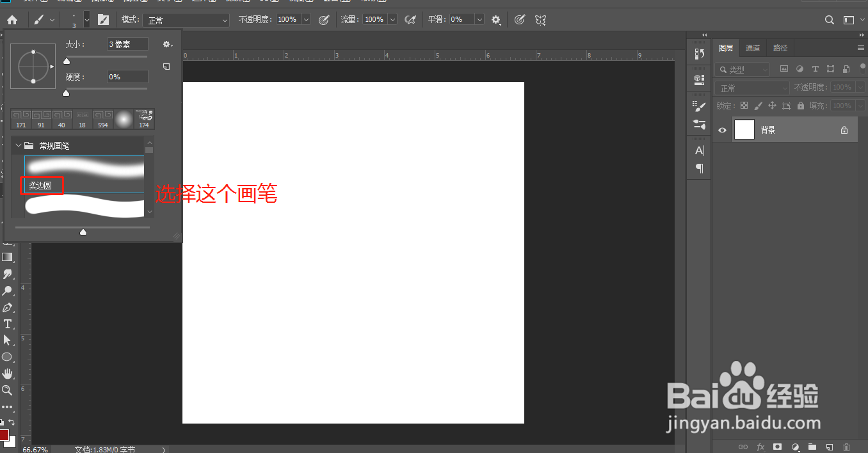Screen dimensions: 868x453
Task: Hide the 背景 layer visibility
Action: tap(722, 129)
